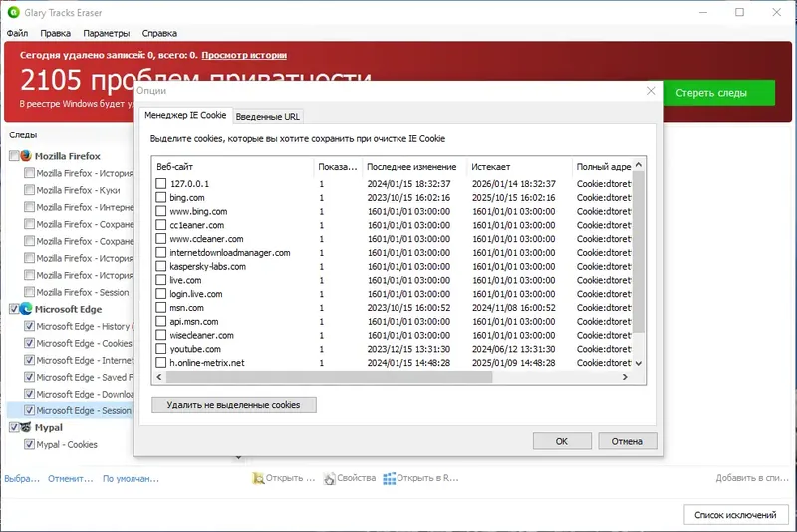Select the youtube.com row text
This screenshot has height=532, width=797.
(195, 349)
